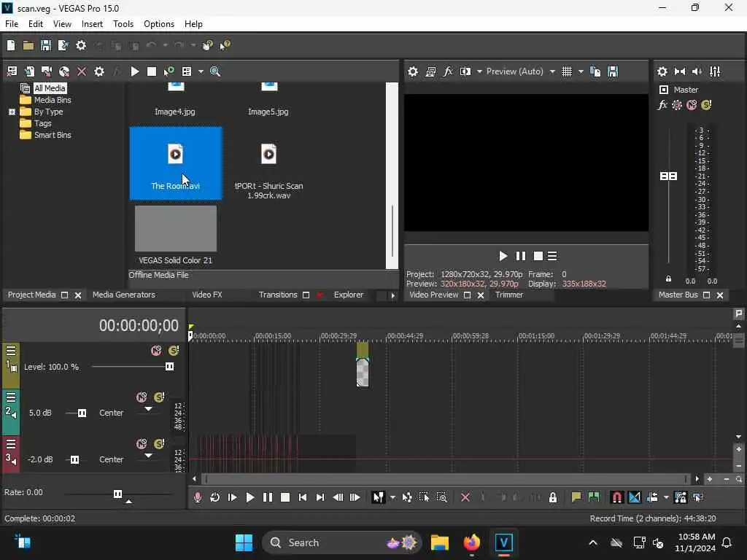The image size is (747, 560).
Task: Open the Project Media views button
Action: (x=187, y=71)
